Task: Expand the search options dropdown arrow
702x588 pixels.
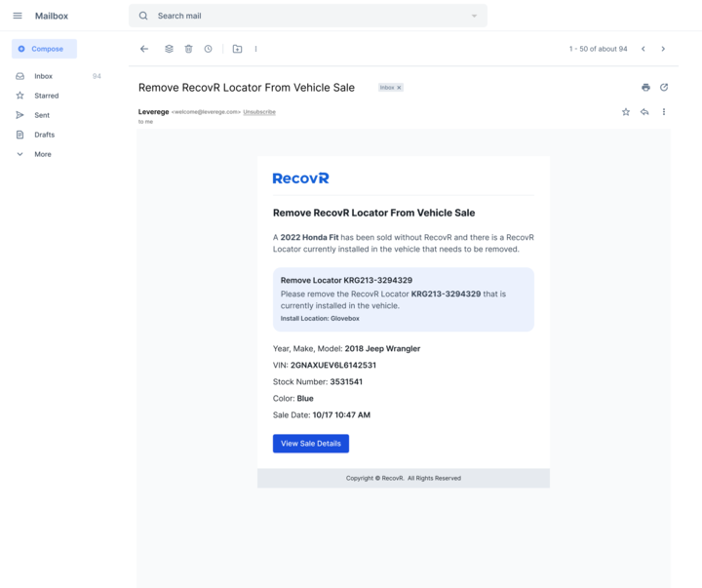Action: pyautogui.click(x=474, y=16)
